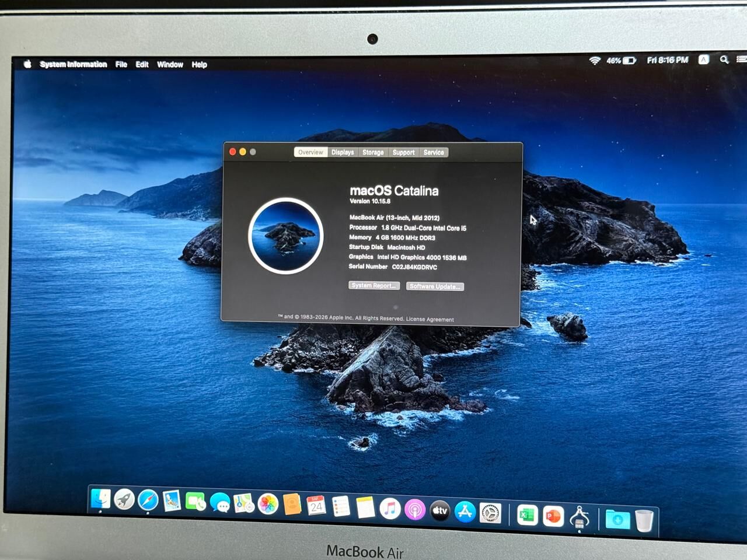This screenshot has width=747, height=560.
Task: Open Finder from the Dock
Action: 101,499
